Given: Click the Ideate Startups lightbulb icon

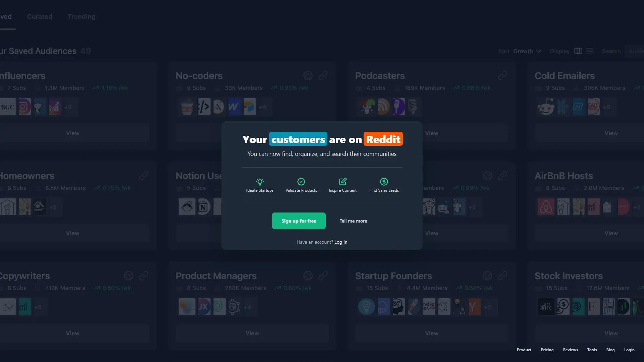Looking at the screenshot, I should pyautogui.click(x=260, y=182).
